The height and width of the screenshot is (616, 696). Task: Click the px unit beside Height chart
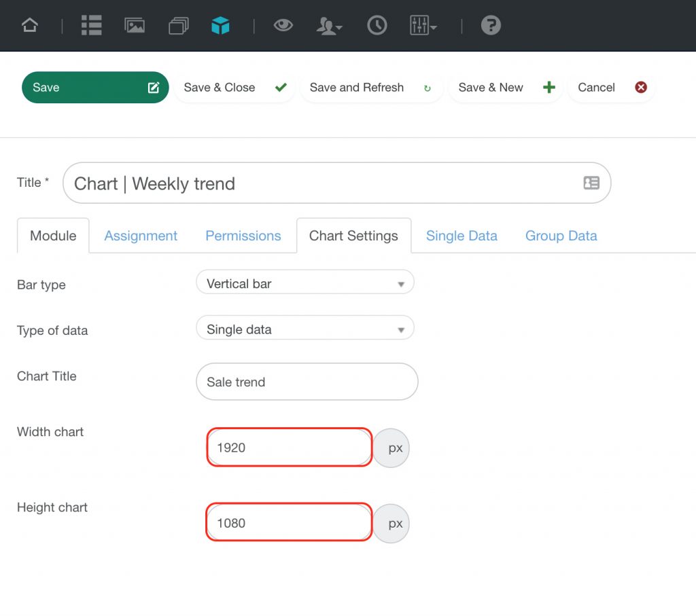(x=391, y=524)
